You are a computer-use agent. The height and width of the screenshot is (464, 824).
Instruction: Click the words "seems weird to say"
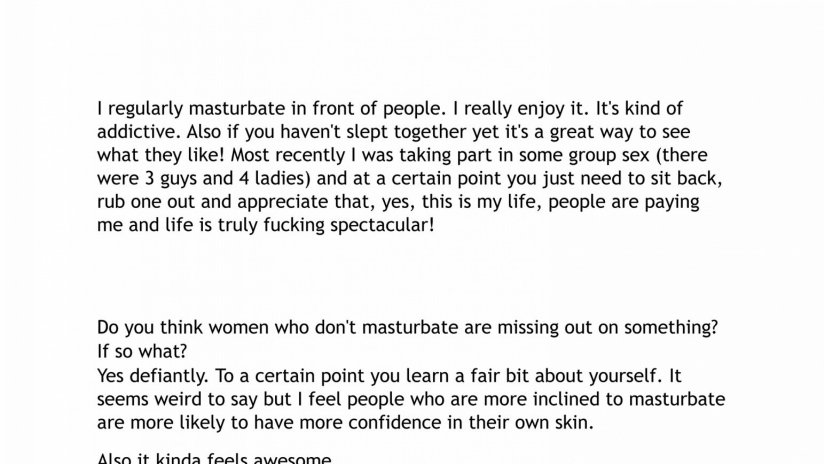pyautogui.click(x=173, y=399)
